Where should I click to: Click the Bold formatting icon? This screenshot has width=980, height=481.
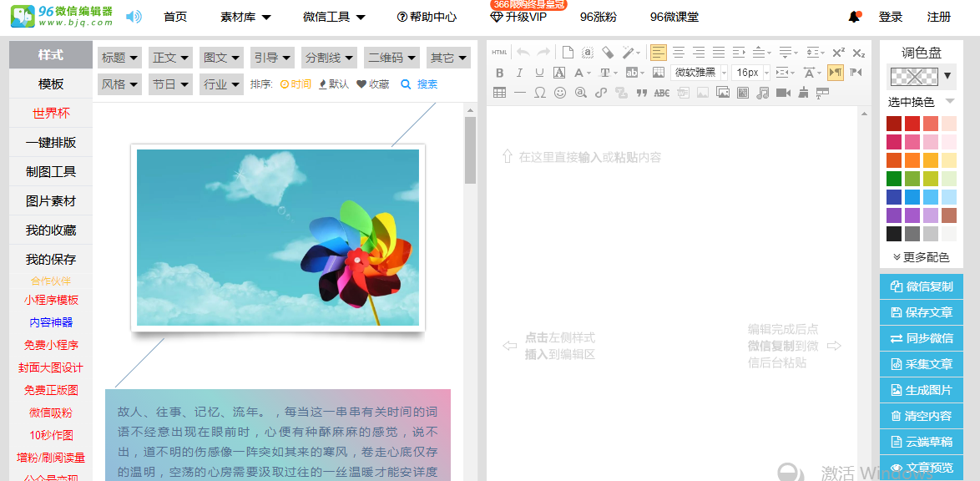(x=499, y=73)
